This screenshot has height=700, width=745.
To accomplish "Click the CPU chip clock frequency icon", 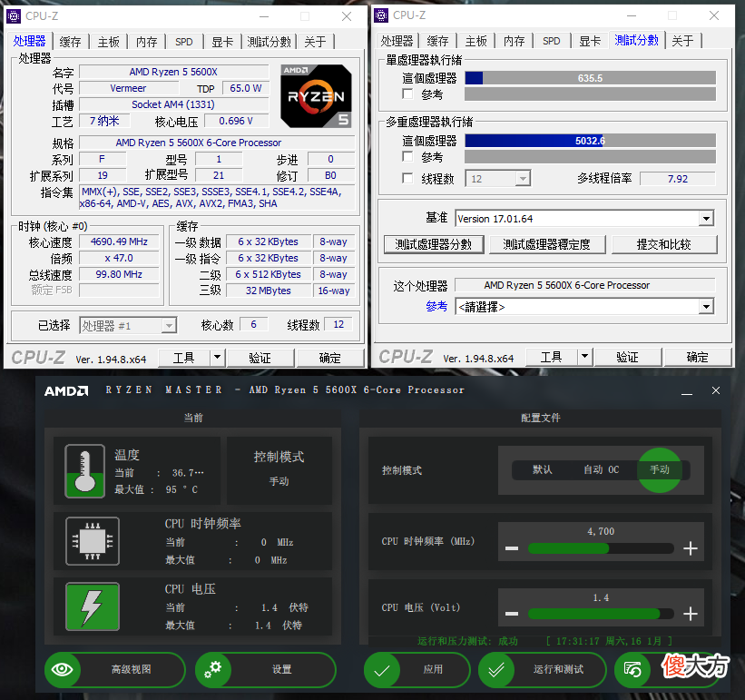I will pos(93,541).
